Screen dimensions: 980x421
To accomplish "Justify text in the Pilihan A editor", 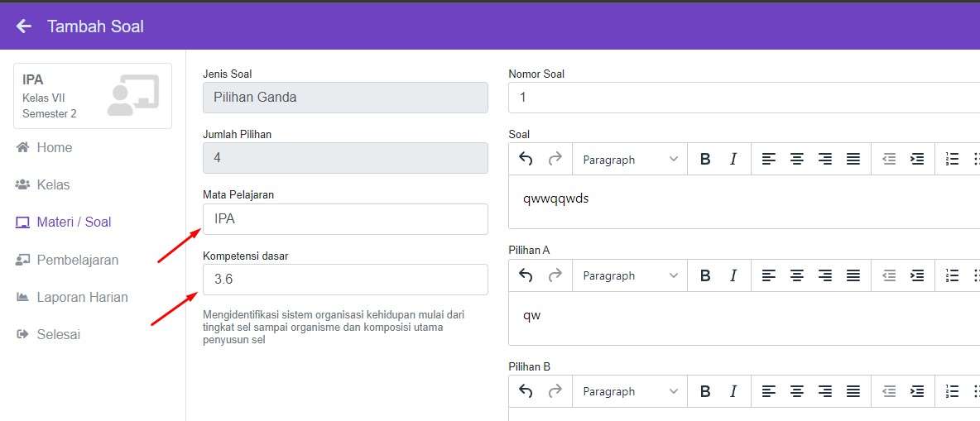I will (x=853, y=275).
